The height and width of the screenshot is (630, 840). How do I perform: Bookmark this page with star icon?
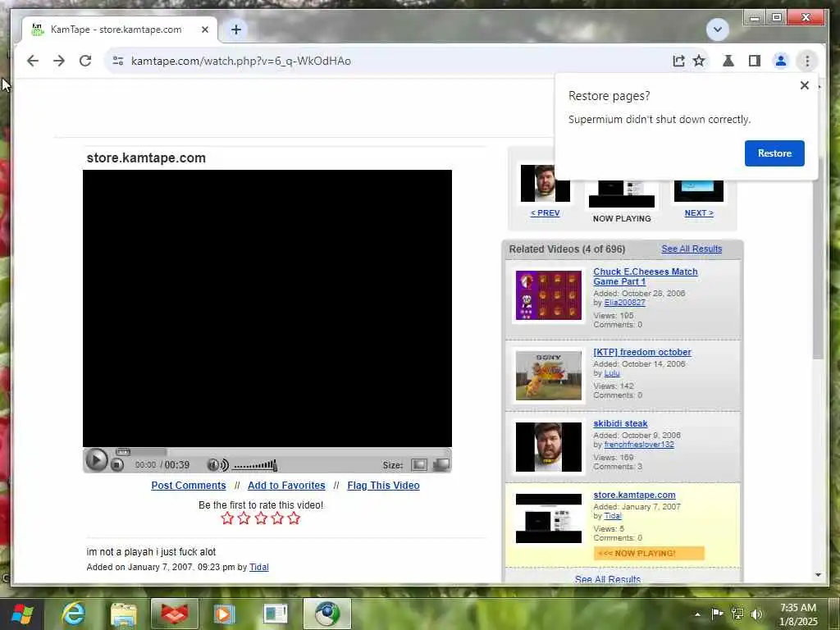[x=699, y=61]
